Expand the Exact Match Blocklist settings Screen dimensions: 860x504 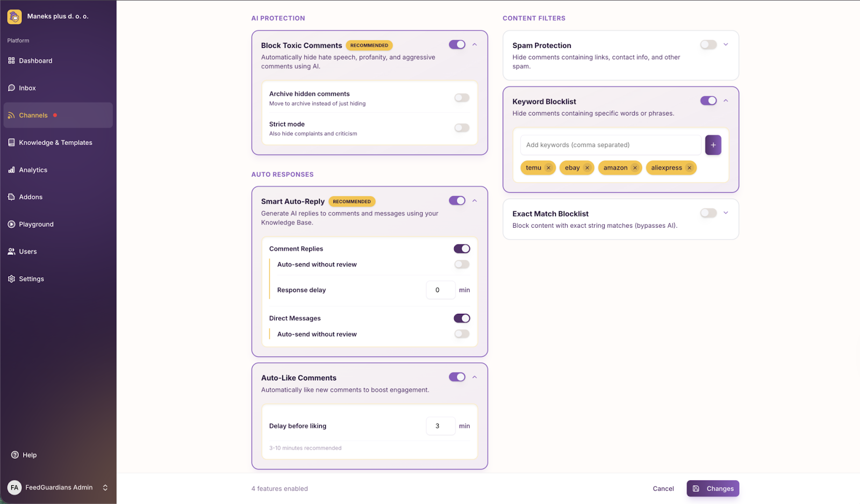[x=726, y=213]
